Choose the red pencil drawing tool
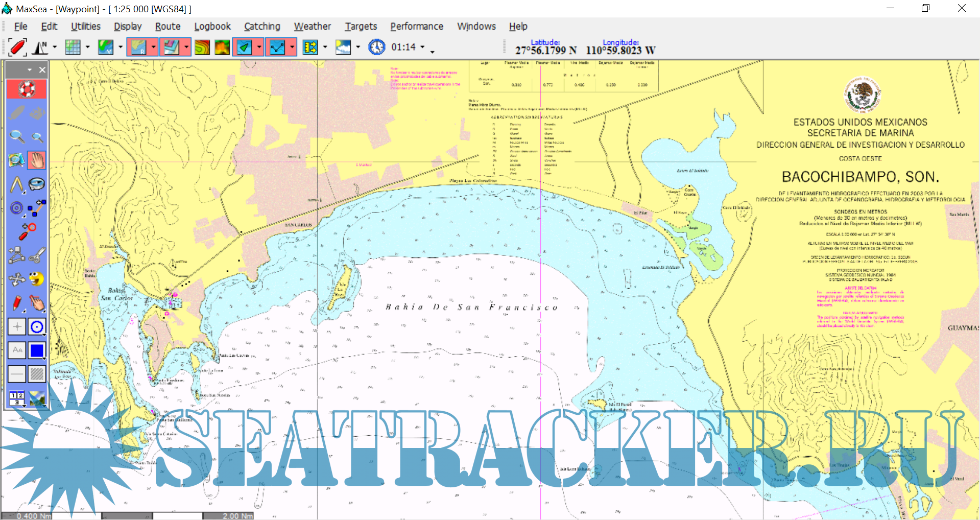Screen dimensions: 980x520 17,303
